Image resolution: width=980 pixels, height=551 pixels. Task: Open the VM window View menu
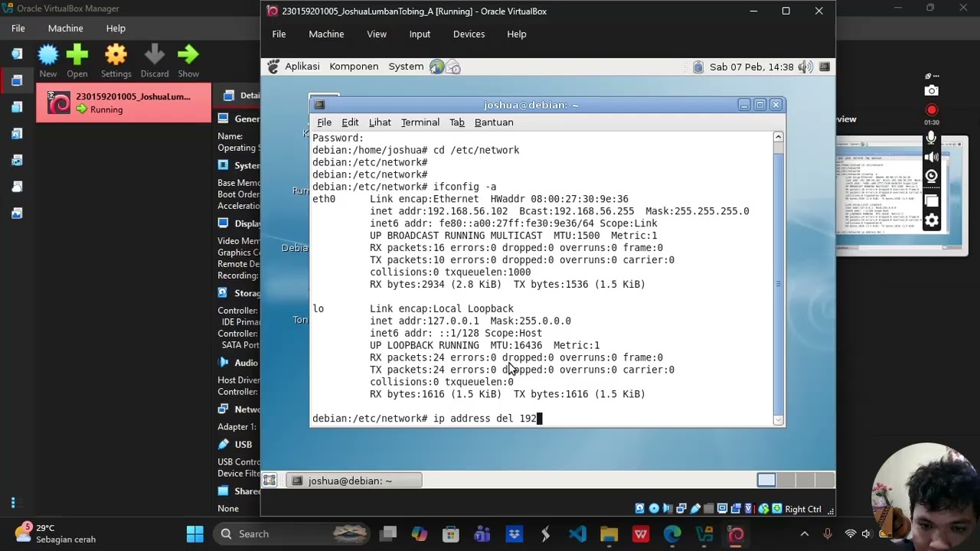377,34
